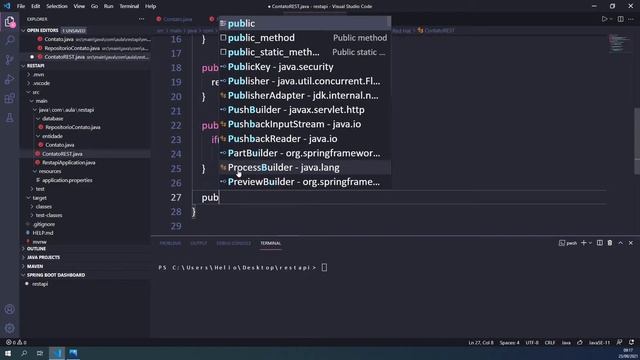Select restapi in Spring Boot Dashboard
The image size is (640, 360).
[x=40, y=284]
